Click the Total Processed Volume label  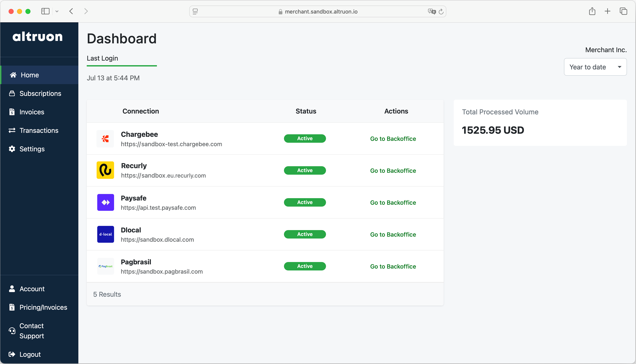[500, 112]
